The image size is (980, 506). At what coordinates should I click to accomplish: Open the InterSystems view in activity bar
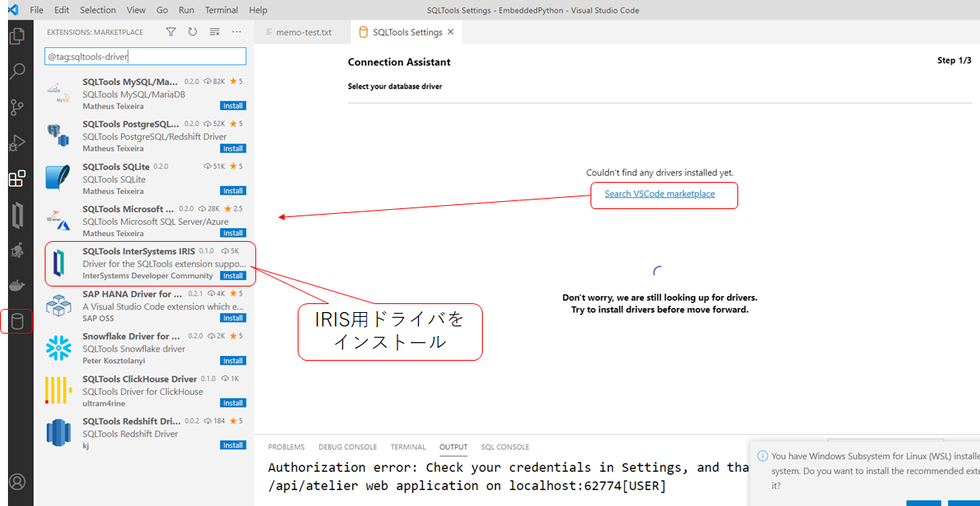tap(17, 215)
